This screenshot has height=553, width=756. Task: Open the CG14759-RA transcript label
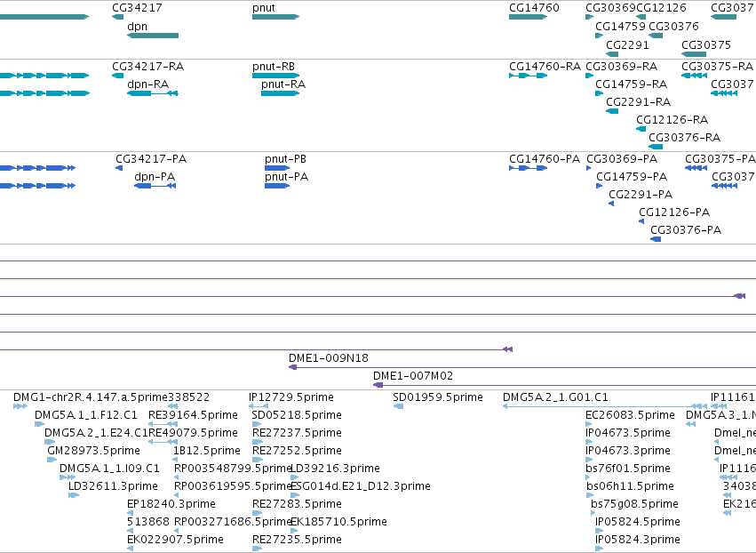point(631,84)
